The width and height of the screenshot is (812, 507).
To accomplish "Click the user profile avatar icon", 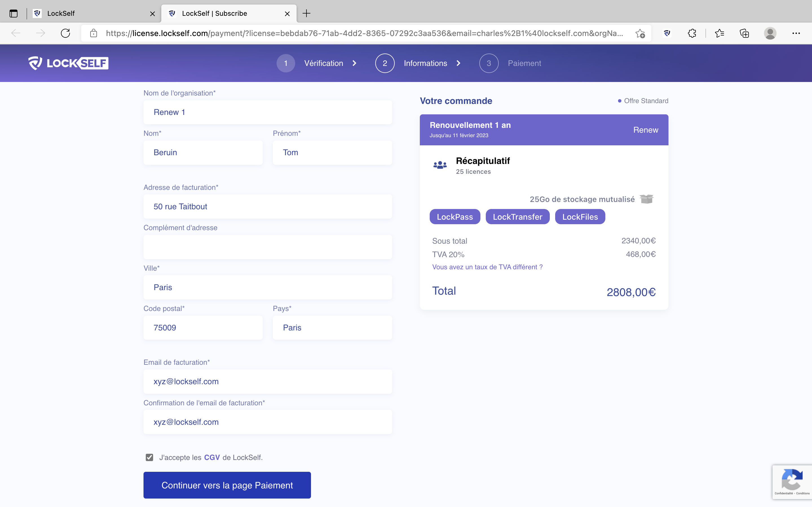I will click(x=770, y=33).
